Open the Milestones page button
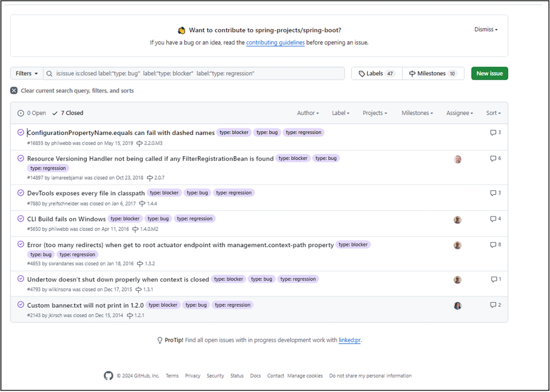 (433, 73)
